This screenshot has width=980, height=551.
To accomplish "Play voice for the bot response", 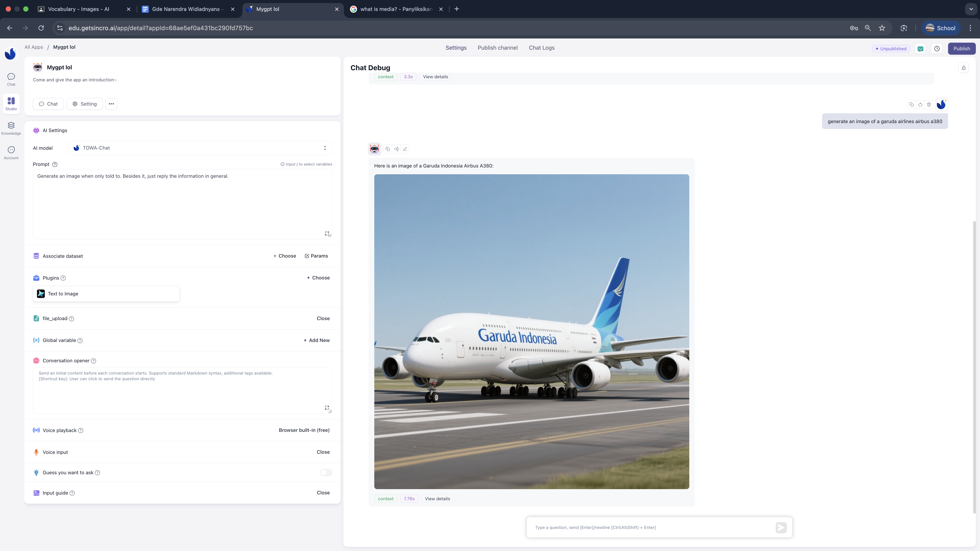I will [396, 149].
